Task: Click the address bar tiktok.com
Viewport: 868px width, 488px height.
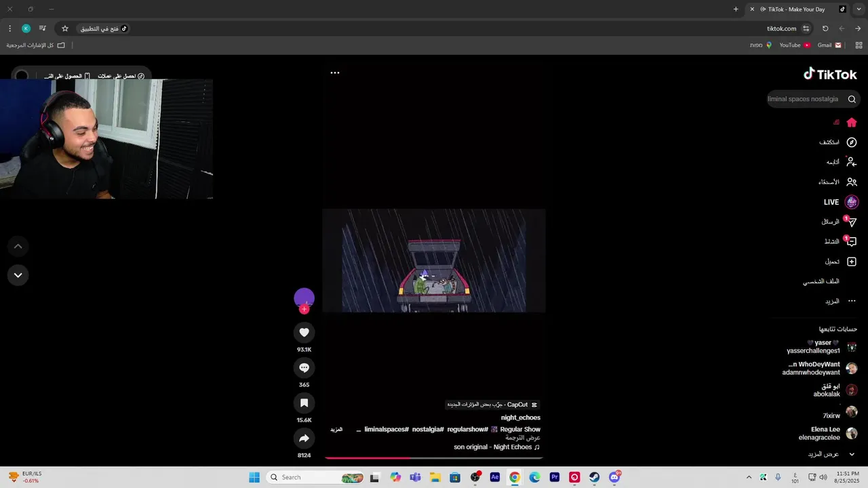Action: [x=781, y=28]
